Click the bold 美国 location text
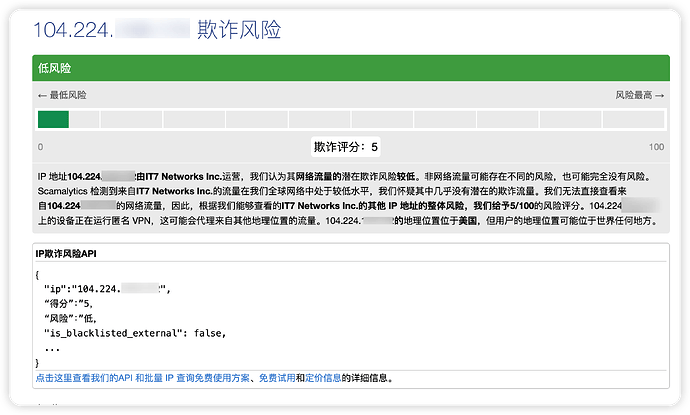Image resolution: width=690 pixels, height=415 pixels. tap(468, 220)
